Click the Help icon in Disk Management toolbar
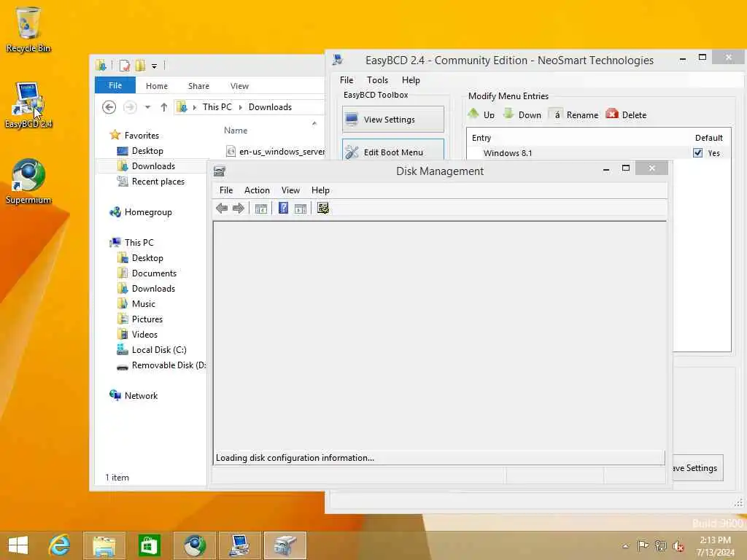 click(x=283, y=208)
